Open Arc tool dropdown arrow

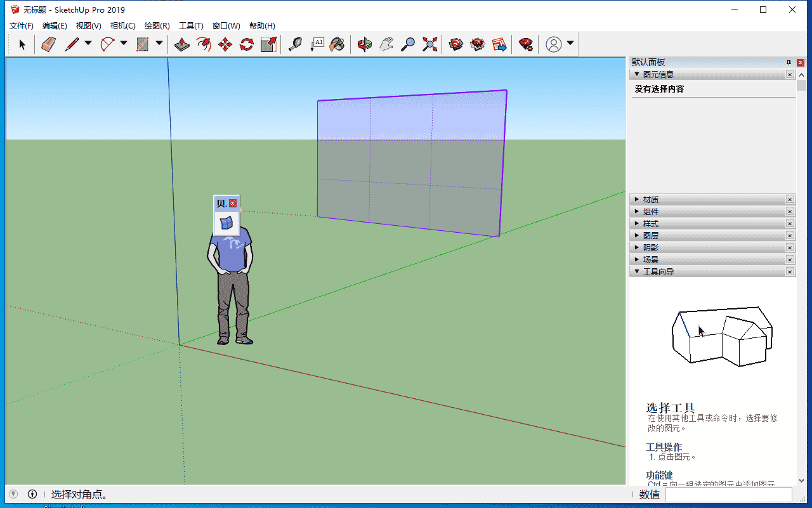coord(124,44)
